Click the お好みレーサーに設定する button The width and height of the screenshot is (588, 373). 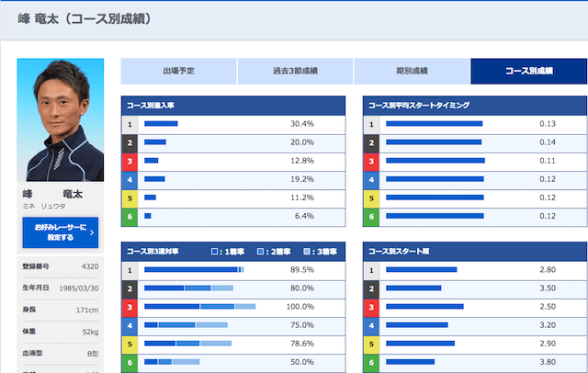point(61,232)
